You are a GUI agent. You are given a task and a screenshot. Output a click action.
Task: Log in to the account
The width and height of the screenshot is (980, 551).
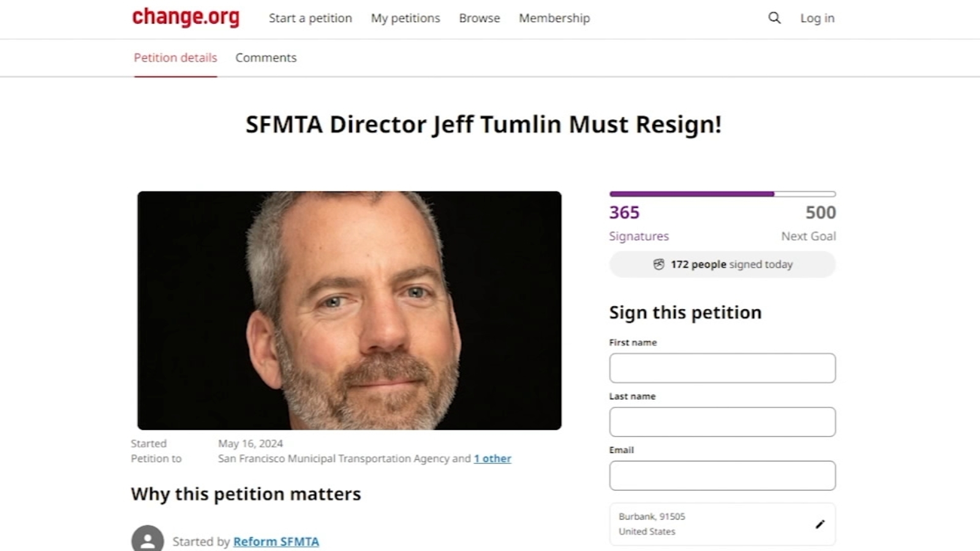coord(817,18)
